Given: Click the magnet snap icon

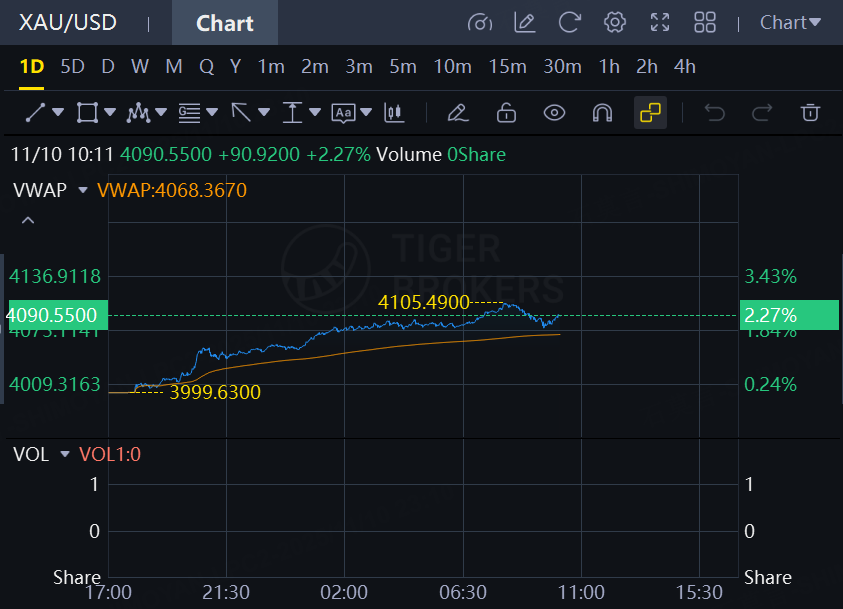Looking at the screenshot, I should [602, 112].
